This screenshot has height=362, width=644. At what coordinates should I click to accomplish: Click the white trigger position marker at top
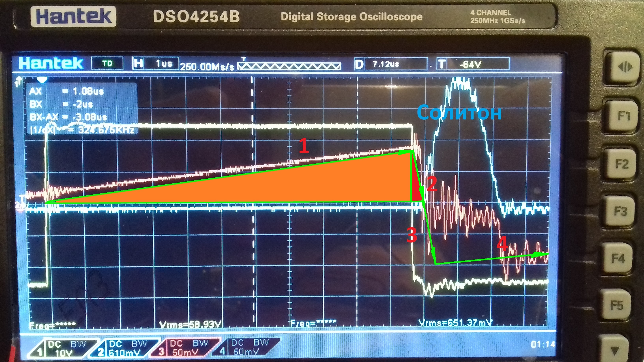(x=42, y=80)
